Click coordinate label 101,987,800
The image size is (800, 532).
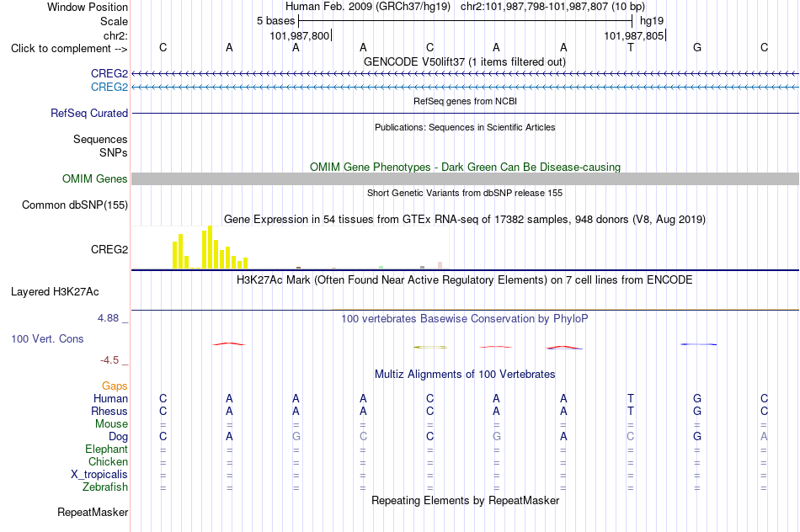(x=300, y=35)
